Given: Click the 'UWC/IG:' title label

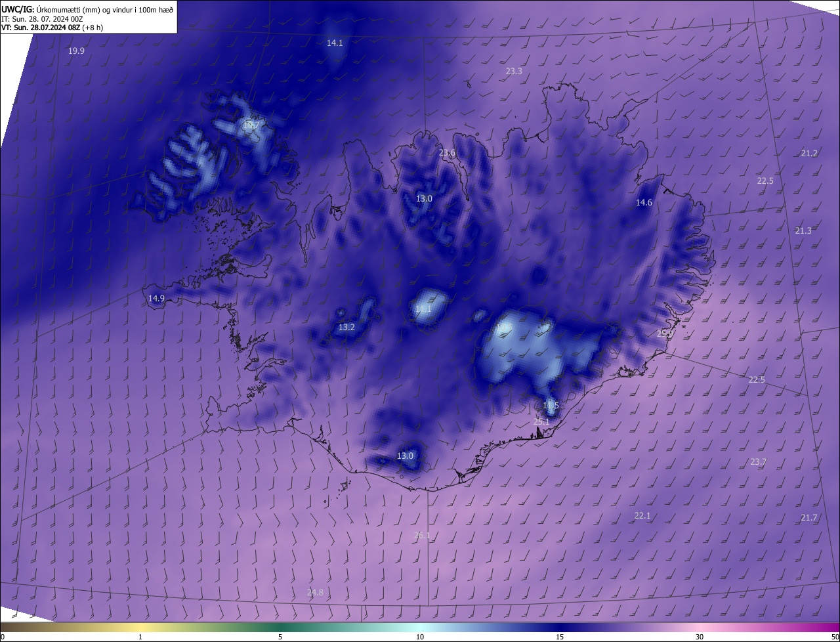Looking at the screenshot, I should pyautogui.click(x=18, y=9).
